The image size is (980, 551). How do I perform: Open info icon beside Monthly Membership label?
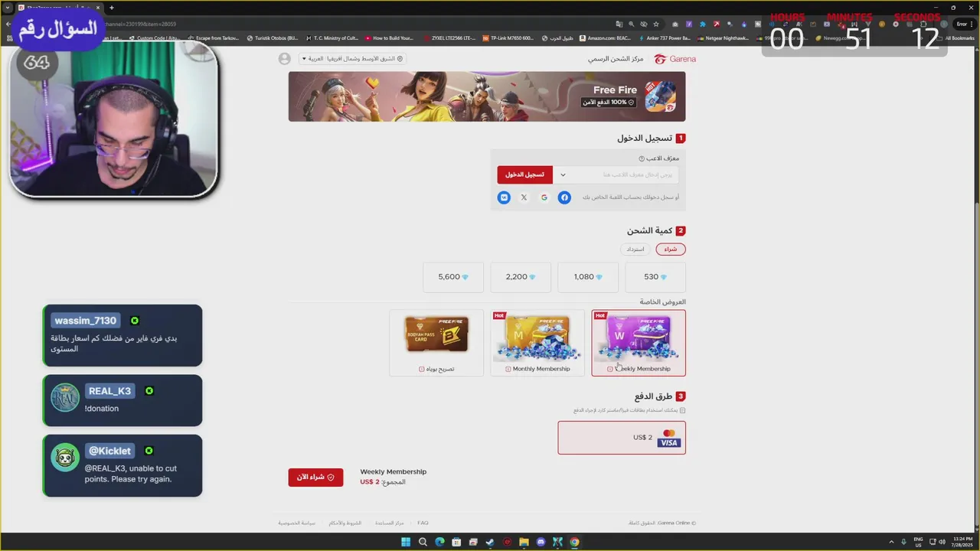(x=508, y=369)
